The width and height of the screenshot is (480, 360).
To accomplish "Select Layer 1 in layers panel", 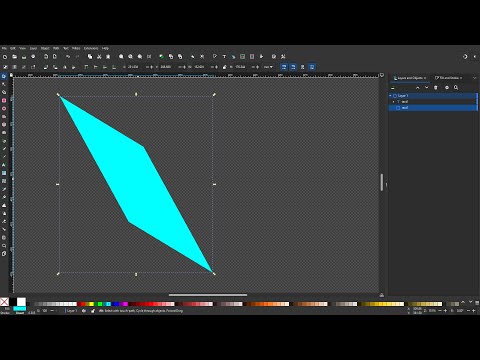I will (433, 96).
